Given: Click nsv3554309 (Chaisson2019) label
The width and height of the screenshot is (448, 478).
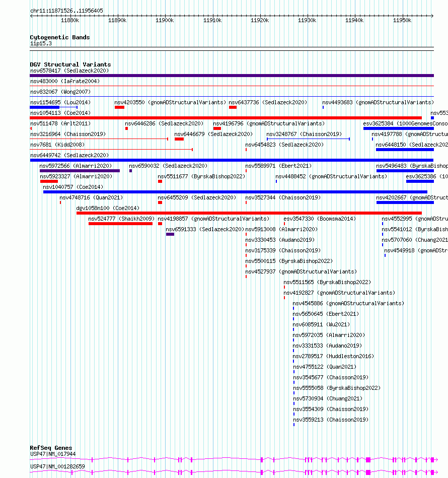Looking at the screenshot, I should pos(331,409).
